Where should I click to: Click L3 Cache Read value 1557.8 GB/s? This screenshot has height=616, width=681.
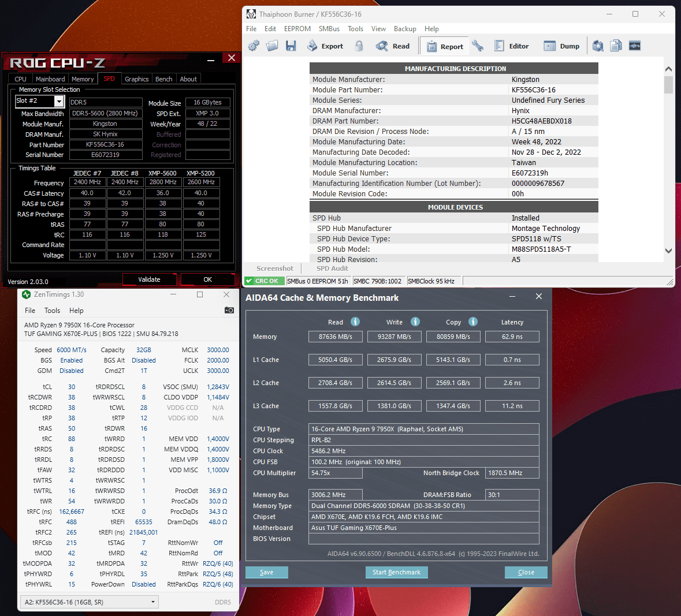(335, 406)
